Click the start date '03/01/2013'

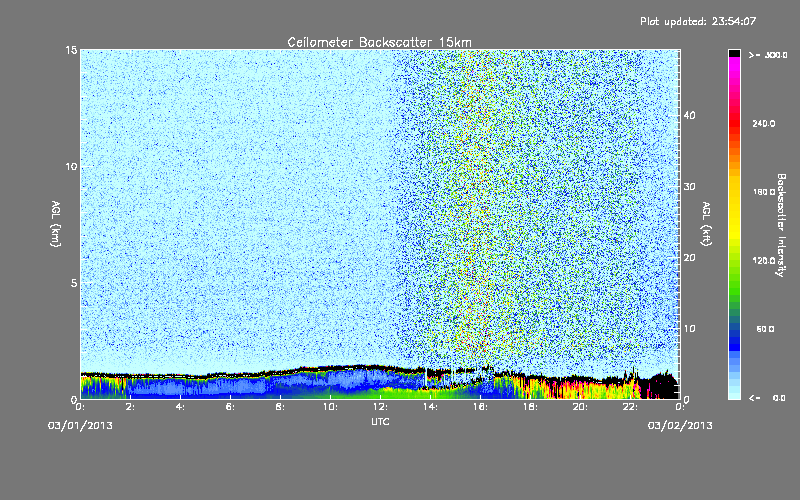(x=80, y=426)
